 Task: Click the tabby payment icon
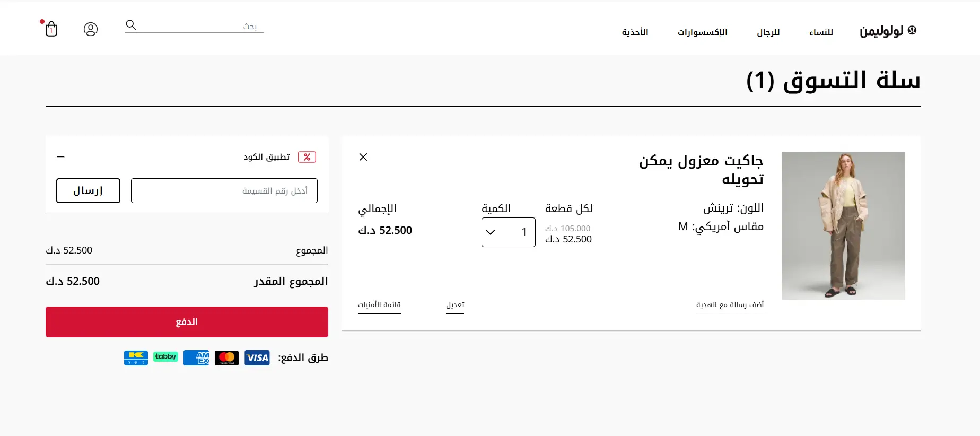coord(165,357)
